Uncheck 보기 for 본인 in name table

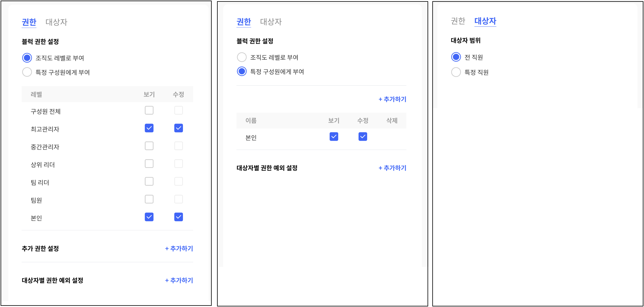tap(334, 137)
